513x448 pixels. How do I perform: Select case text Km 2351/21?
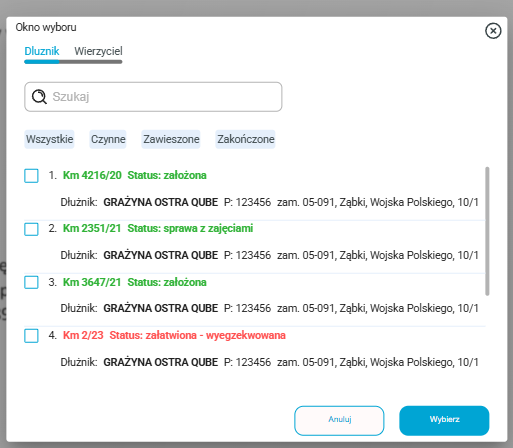coord(92,228)
